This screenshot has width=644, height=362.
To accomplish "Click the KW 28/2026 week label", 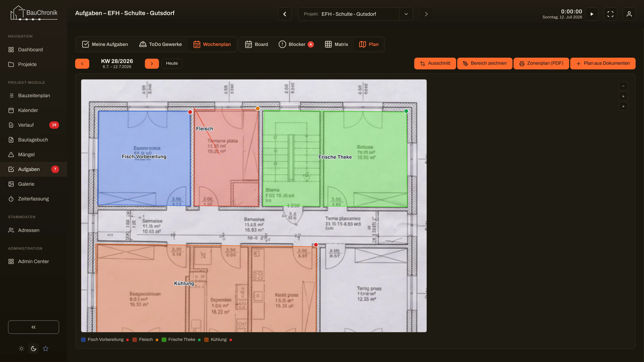I will tap(117, 61).
